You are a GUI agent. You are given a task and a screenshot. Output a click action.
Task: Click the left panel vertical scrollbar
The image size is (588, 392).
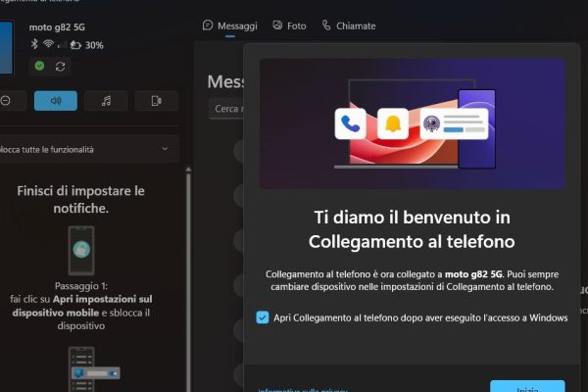pos(188,279)
